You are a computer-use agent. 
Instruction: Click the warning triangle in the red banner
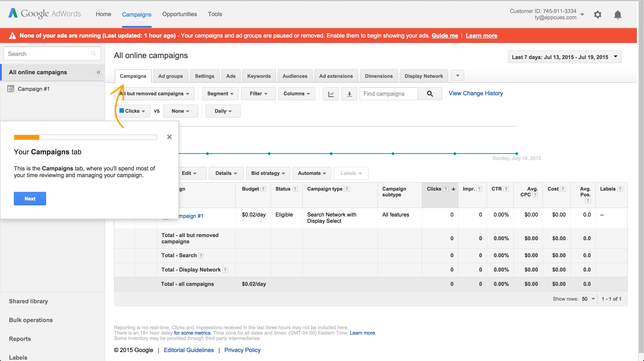tap(13, 36)
